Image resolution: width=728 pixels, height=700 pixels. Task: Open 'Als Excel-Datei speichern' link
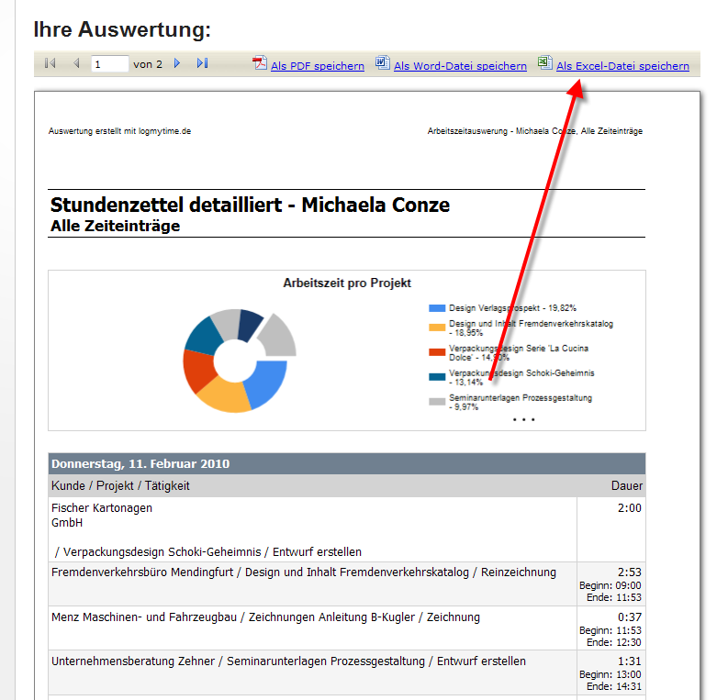point(622,66)
